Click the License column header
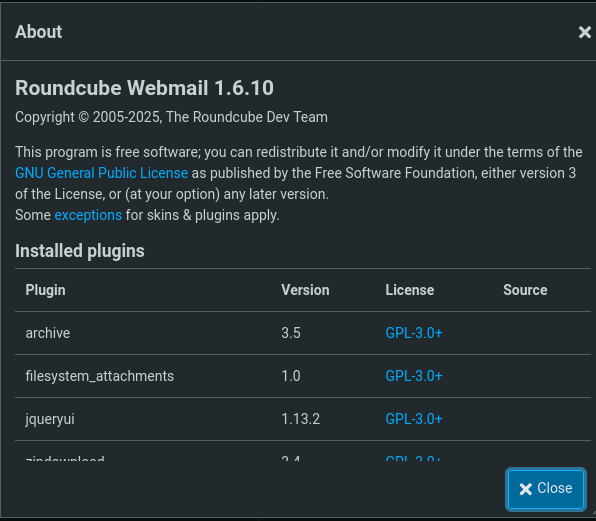 click(x=410, y=290)
